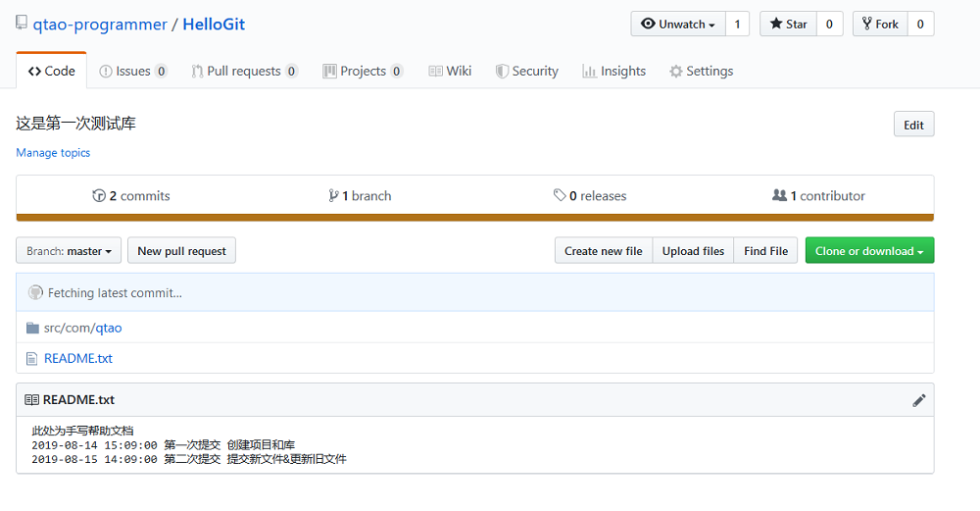Screen dimensions: 980x511
Task: Click the README.txt header book icon
Action: click(31, 399)
